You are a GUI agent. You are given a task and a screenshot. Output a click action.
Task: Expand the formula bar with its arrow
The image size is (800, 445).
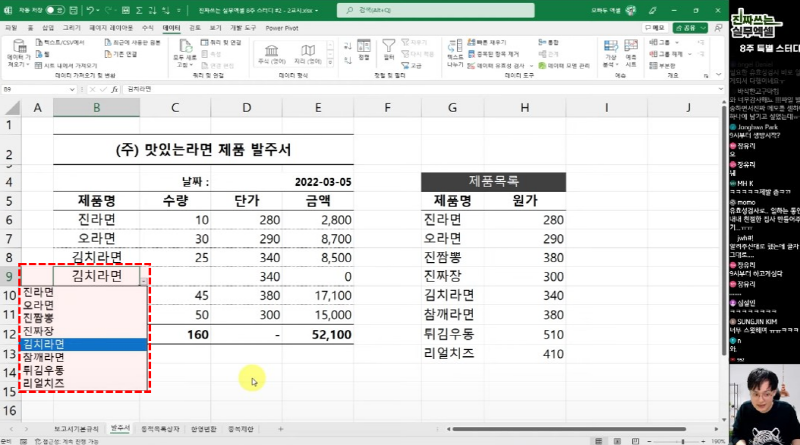coord(720,89)
